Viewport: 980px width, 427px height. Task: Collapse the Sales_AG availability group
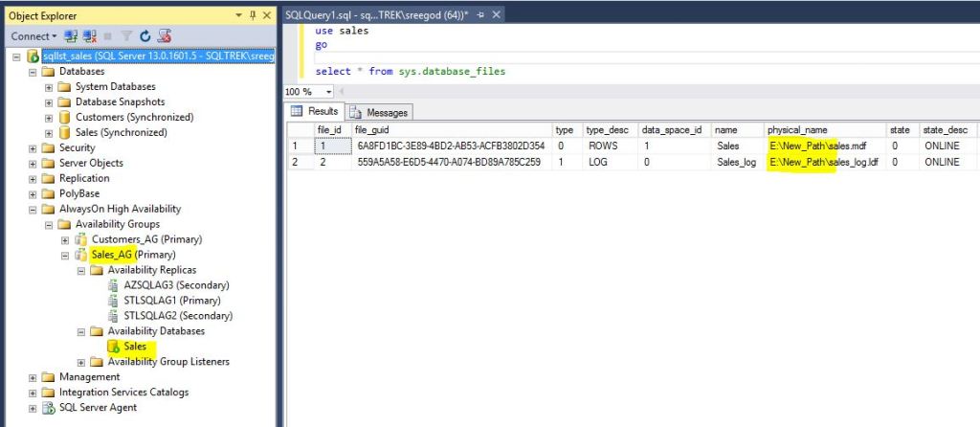click(65, 255)
